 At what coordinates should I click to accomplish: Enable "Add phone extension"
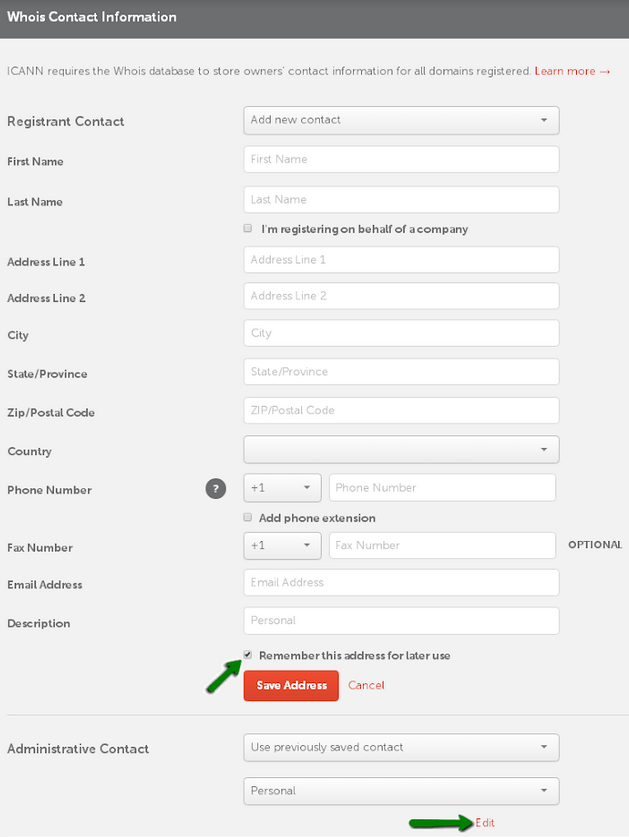pos(247,517)
